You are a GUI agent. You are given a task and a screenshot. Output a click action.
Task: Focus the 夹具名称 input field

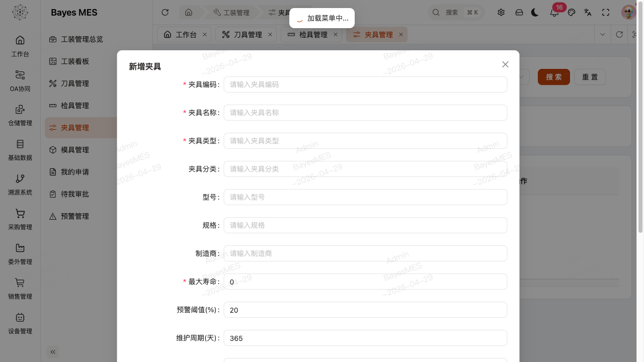click(365, 113)
